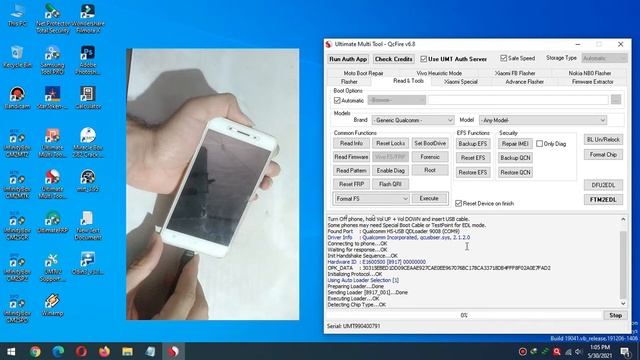The height and width of the screenshot is (360, 640).
Task: Open the Nokia NBO Flasher tab
Action: point(590,73)
